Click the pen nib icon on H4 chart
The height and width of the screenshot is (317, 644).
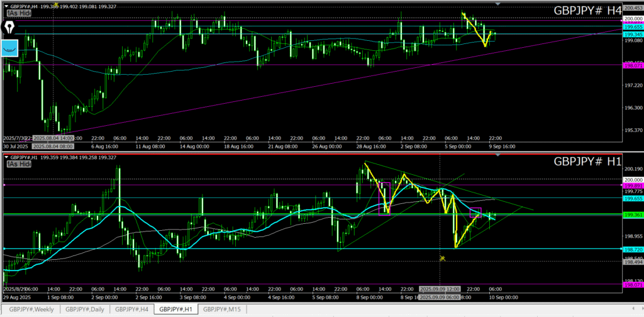(x=10, y=27)
